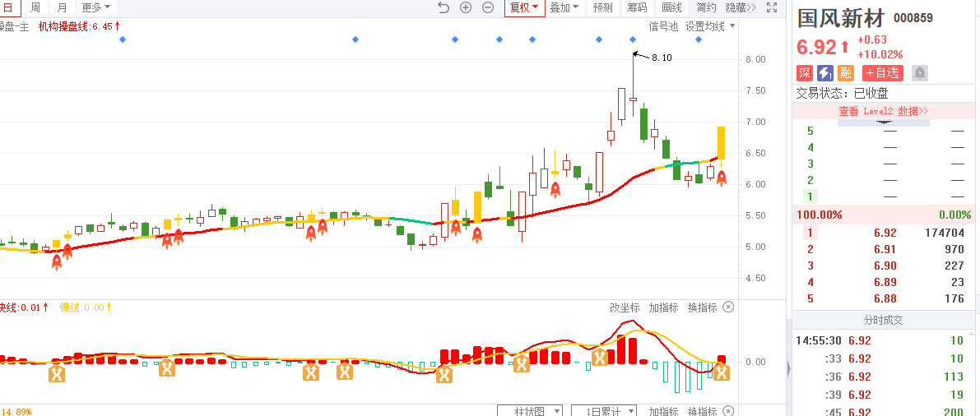Click 改坐标 in MACD panel
This screenshot has width=980, height=416.
tap(625, 307)
